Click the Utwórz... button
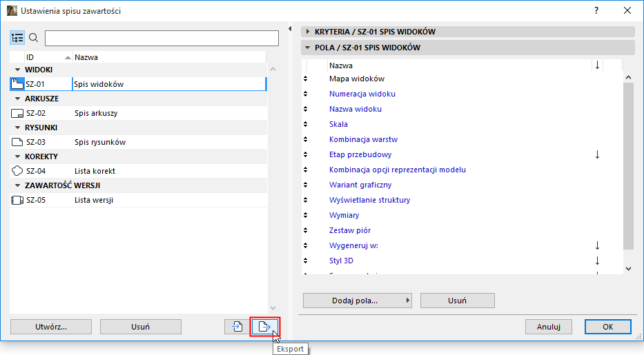 51,327
